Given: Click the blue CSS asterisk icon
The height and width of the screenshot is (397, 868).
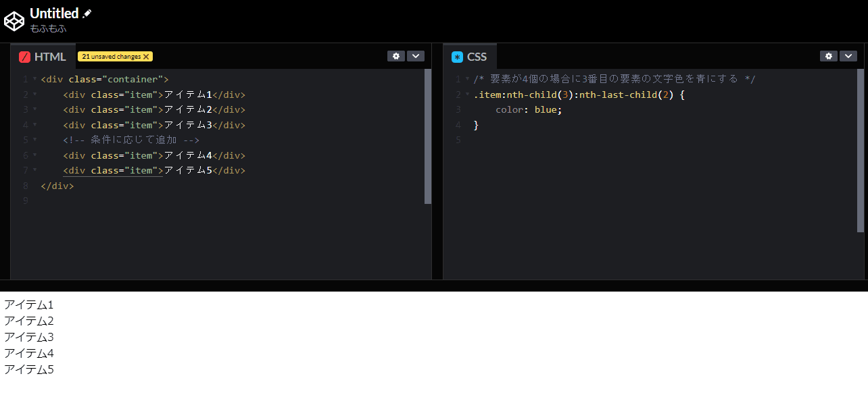Looking at the screenshot, I should point(458,57).
